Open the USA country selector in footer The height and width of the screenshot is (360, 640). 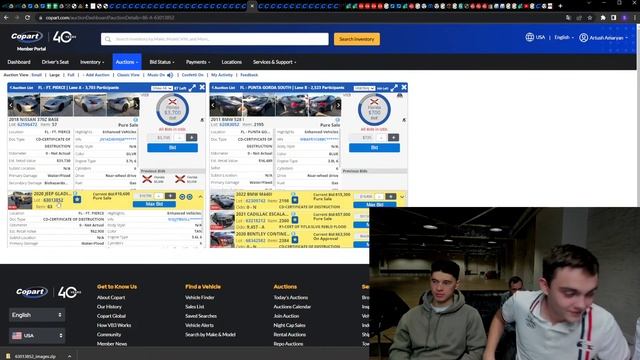pos(37,336)
